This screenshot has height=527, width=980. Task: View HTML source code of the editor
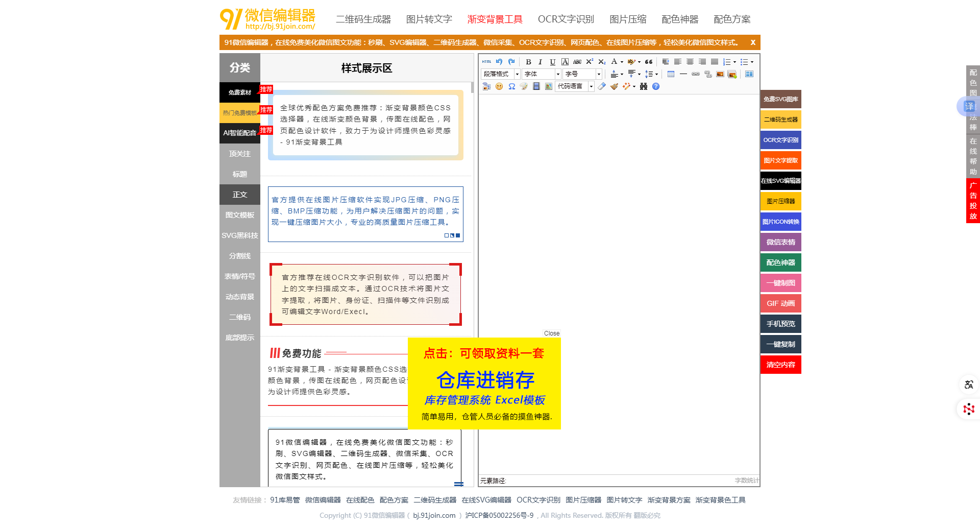(486, 62)
